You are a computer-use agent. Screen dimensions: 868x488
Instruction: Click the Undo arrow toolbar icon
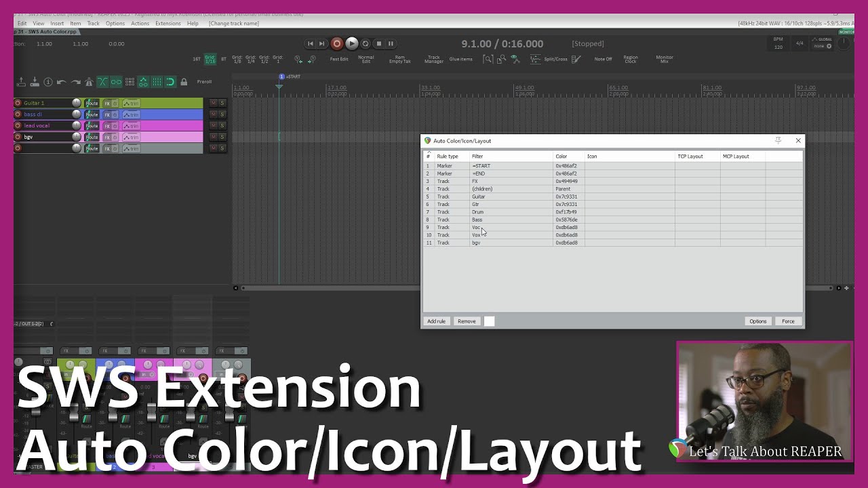click(x=61, y=82)
